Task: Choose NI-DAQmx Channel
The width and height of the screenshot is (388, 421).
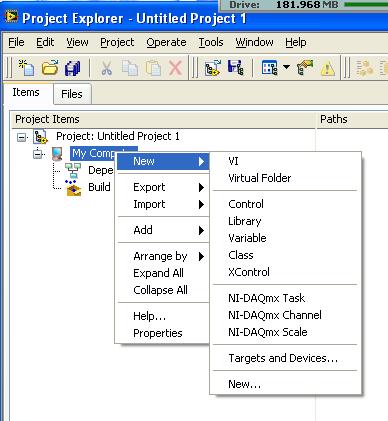Action: (x=286, y=315)
